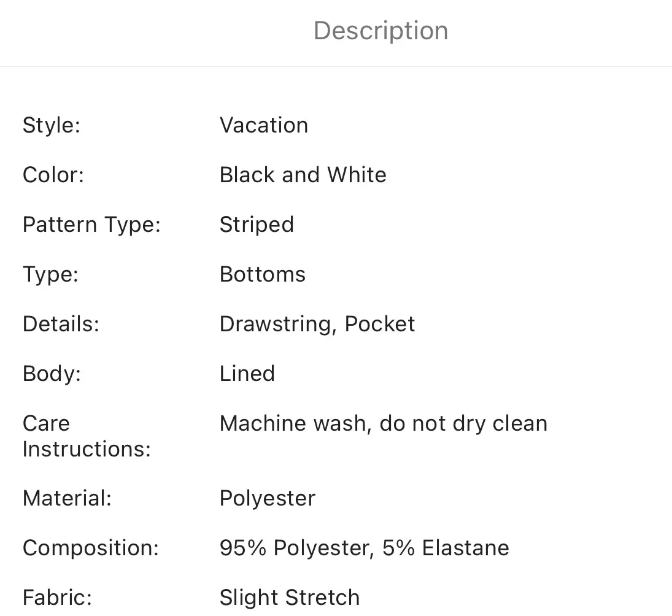Select the Bottoms type value
Viewport: 672px width, 616px height.
click(262, 274)
